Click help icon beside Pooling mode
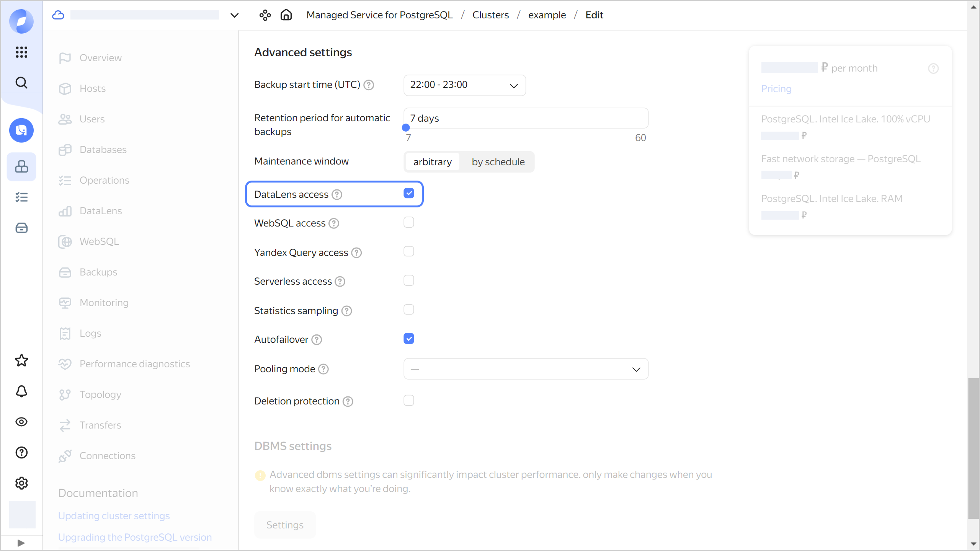The width and height of the screenshot is (980, 551). click(x=323, y=369)
